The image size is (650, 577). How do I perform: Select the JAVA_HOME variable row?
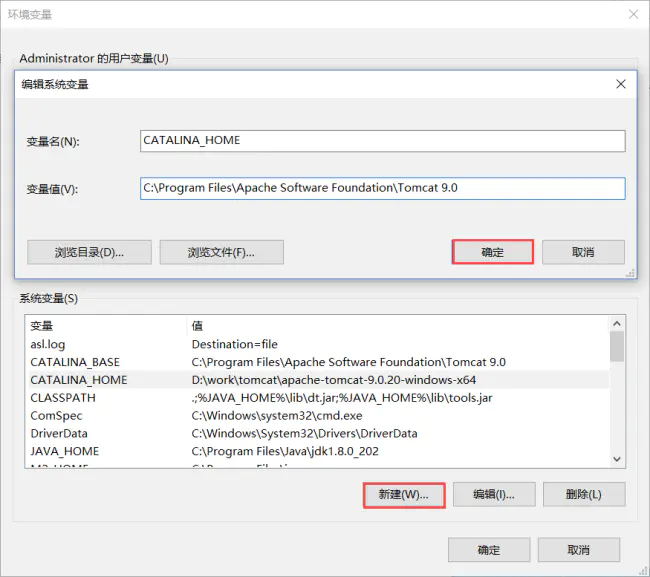tap(317, 451)
